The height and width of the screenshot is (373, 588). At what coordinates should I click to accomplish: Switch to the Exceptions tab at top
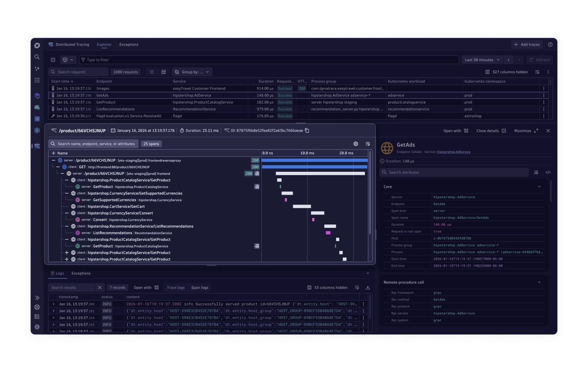[129, 44]
